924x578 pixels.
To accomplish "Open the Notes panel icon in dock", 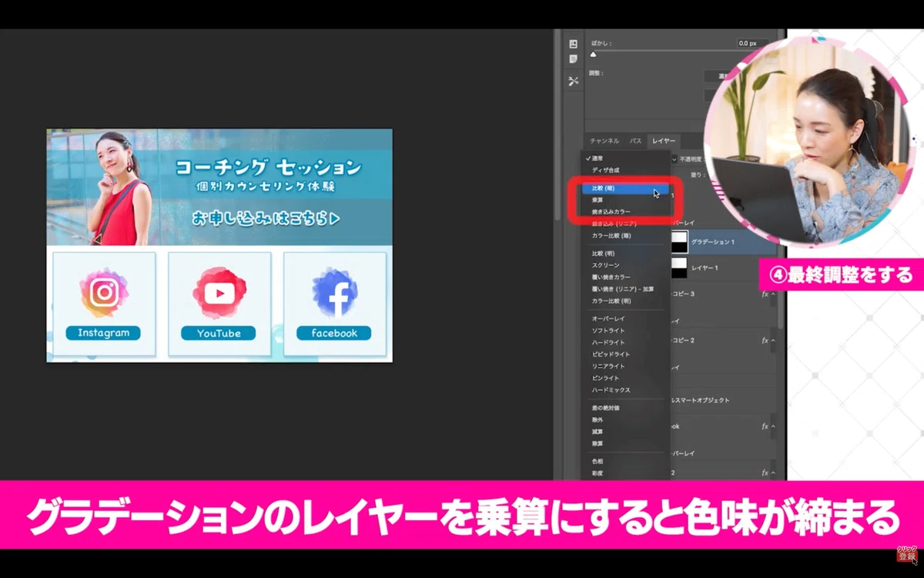I will pyautogui.click(x=573, y=59).
